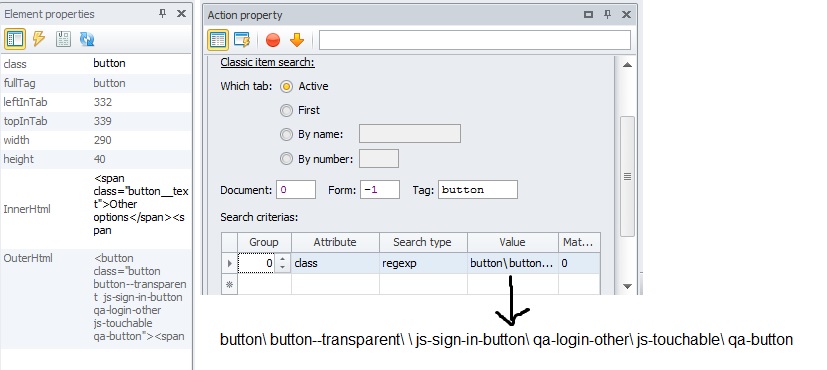The width and height of the screenshot is (827, 370).
Task: Select the class property row in Element properties
Action: [96, 64]
